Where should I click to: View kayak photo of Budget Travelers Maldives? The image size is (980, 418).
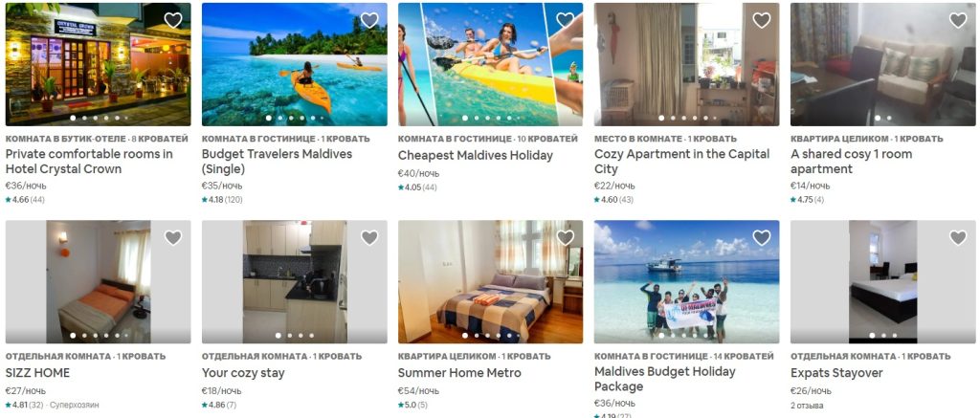coord(295,64)
